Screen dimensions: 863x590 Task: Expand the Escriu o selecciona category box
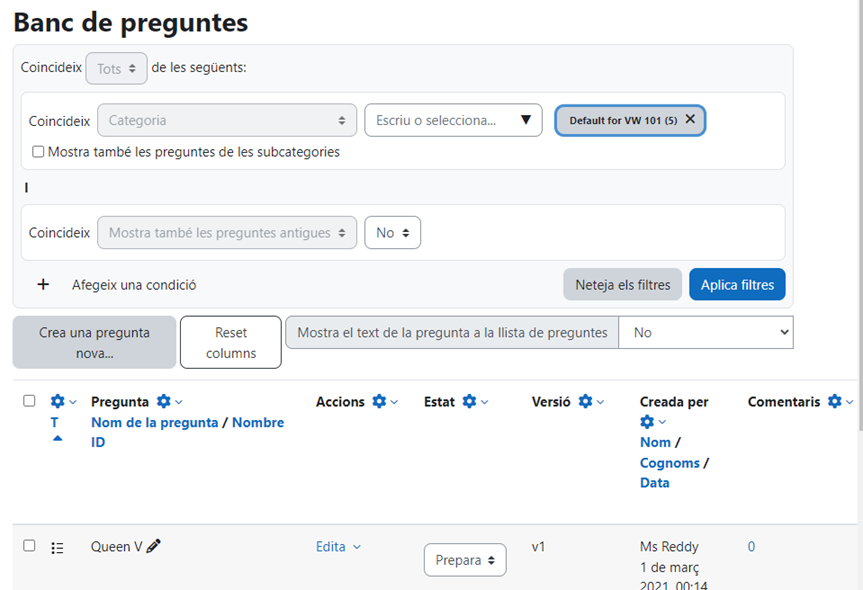point(453,120)
